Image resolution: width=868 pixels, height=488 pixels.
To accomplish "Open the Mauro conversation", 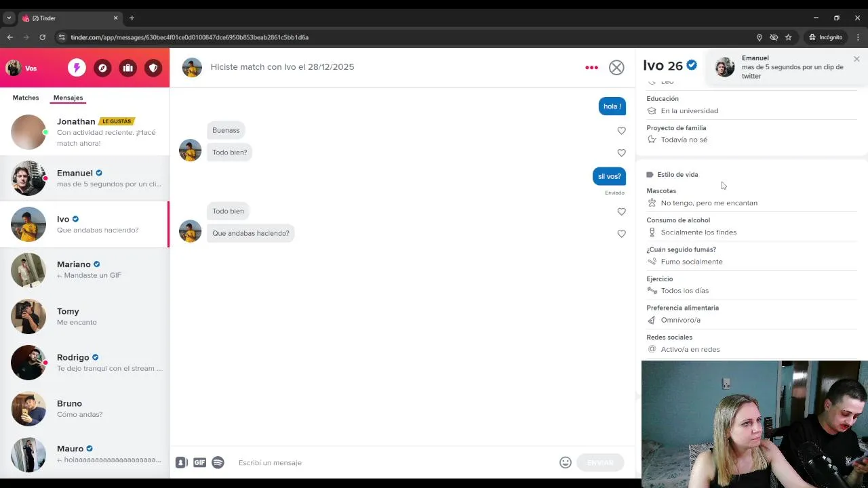I will [85, 454].
